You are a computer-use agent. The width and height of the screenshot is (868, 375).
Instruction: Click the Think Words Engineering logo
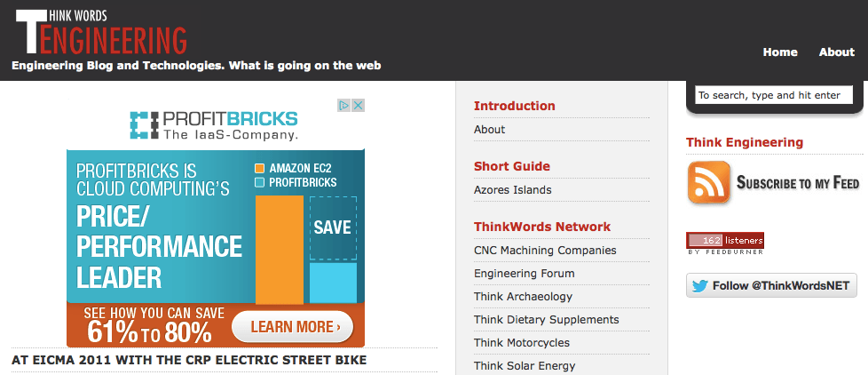[101, 33]
